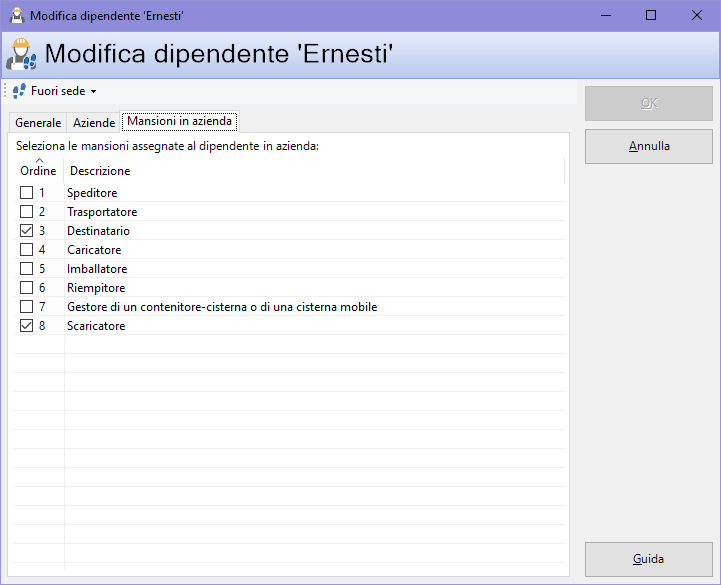Select the Riempitore checkbox

click(x=27, y=288)
